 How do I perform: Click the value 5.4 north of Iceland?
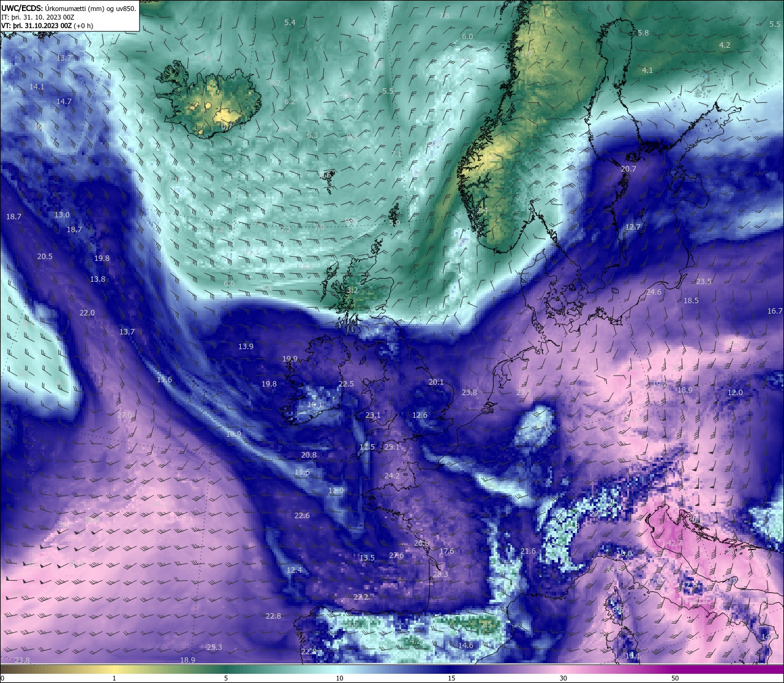pos(290,23)
